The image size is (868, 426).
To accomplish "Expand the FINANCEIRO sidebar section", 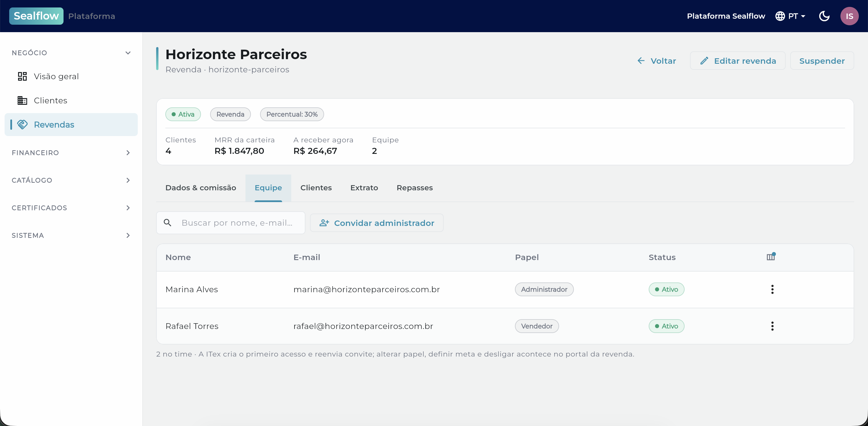I will coord(128,153).
